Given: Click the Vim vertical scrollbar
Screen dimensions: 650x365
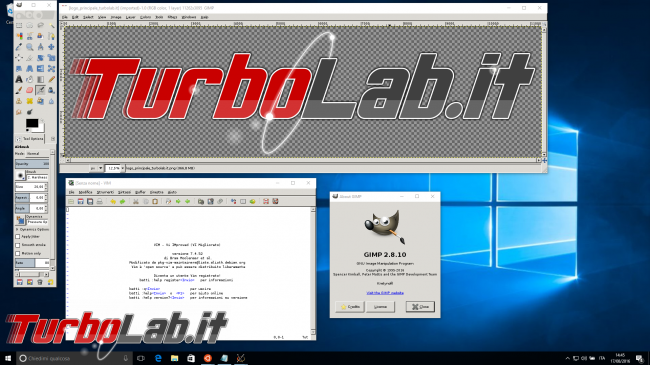Looking at the screenshot, I should 313,271.
